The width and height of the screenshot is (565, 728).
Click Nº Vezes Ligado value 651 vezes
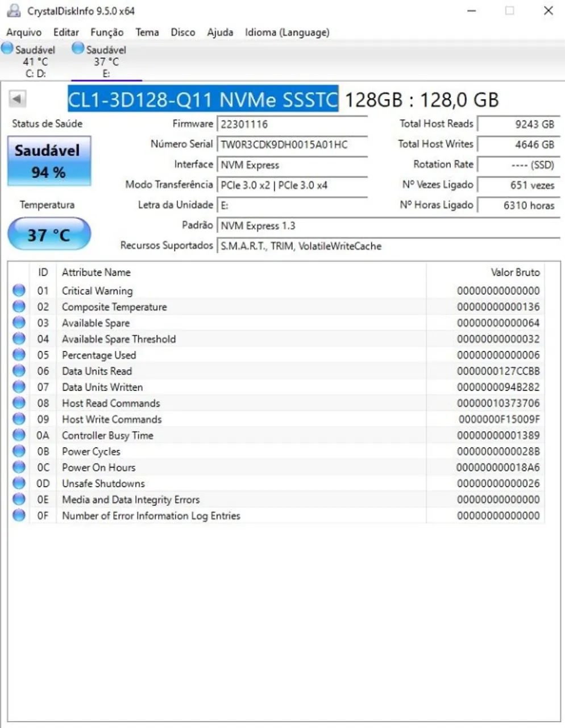518,185
